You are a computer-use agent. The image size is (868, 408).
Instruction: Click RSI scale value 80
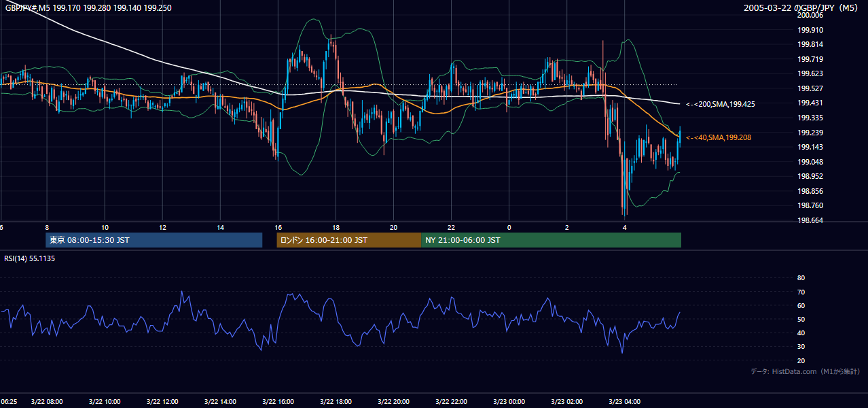click(x=801, y=278)
